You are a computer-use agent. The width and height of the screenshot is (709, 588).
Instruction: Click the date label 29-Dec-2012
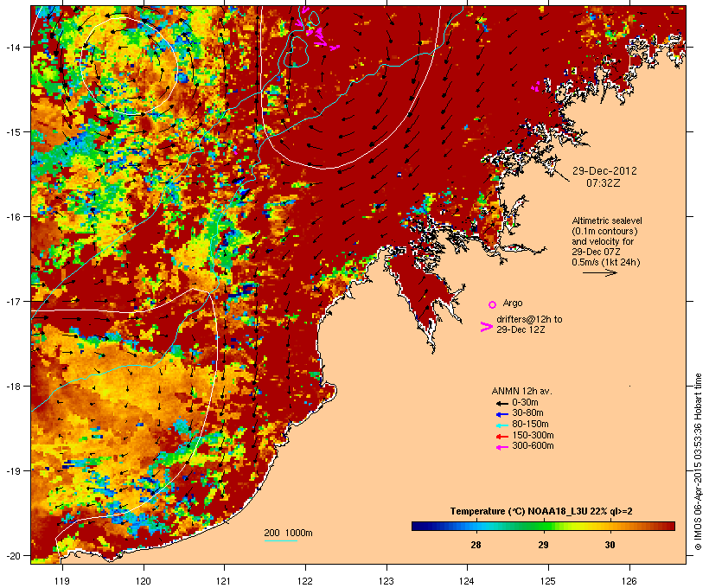point(604,171)
